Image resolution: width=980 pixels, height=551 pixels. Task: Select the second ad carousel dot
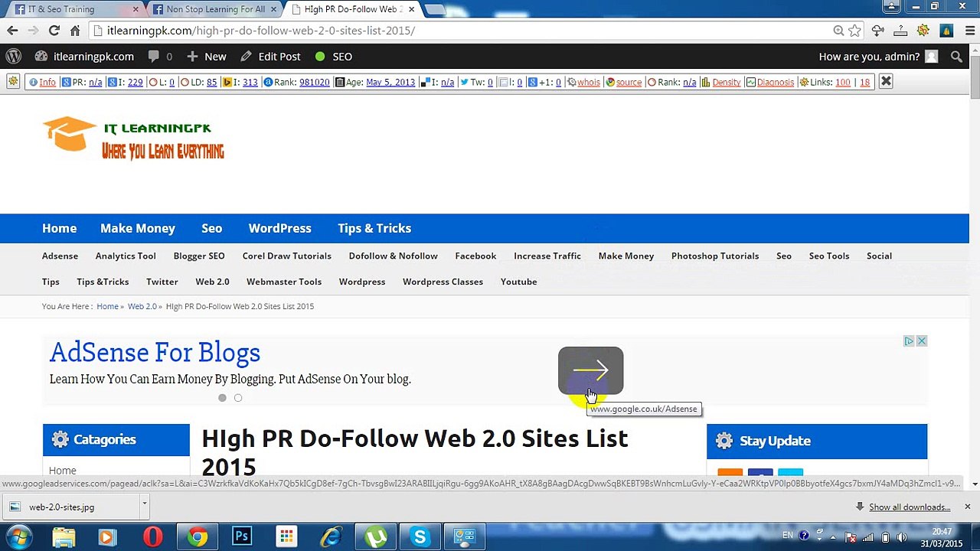238,398
